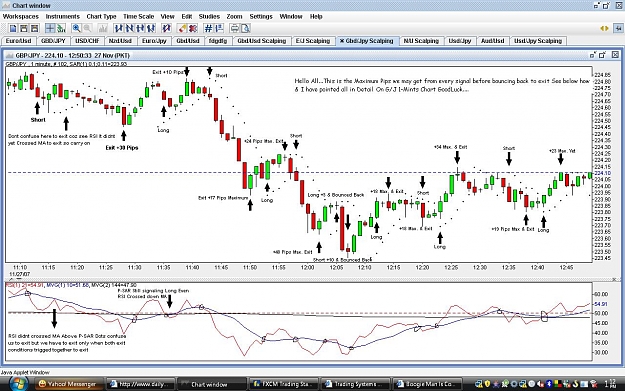Switch to the Euro/Jpy tab
The height and width of the screenshot is (391, 625).
click(154, 41)
